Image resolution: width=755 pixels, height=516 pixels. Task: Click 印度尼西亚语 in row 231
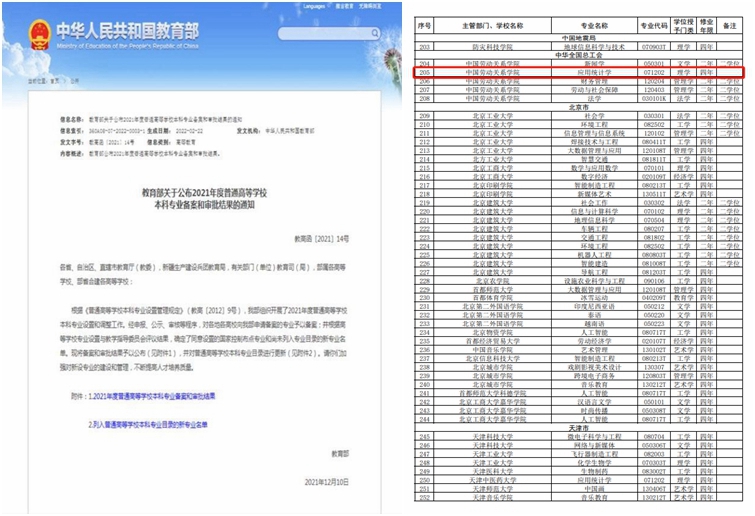click(594, 307)
